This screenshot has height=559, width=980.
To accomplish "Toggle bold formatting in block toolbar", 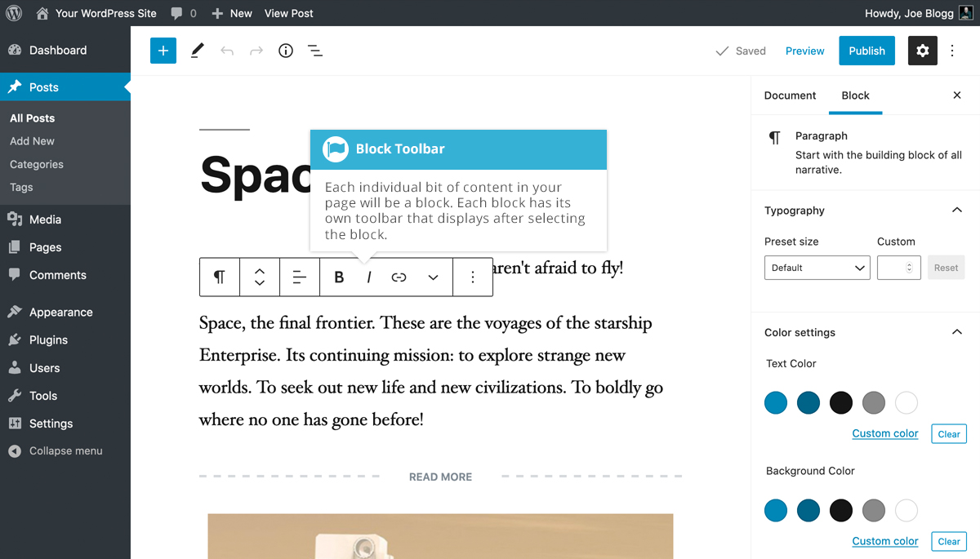I will click(x=339, y=277).
